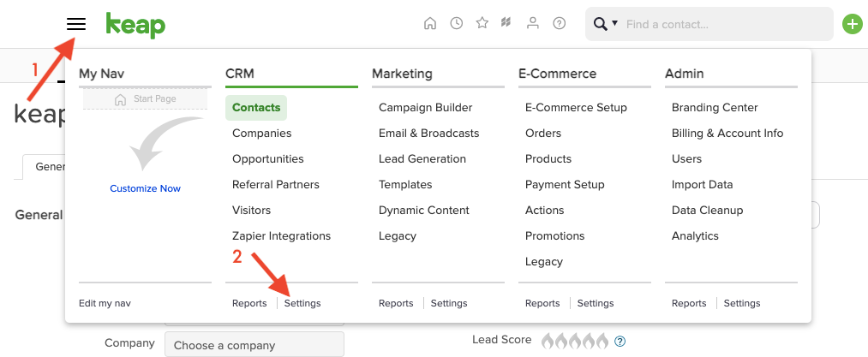The image size is (868, 357).
Task: Open Marketing Reports link
Action: pos(396,303)
